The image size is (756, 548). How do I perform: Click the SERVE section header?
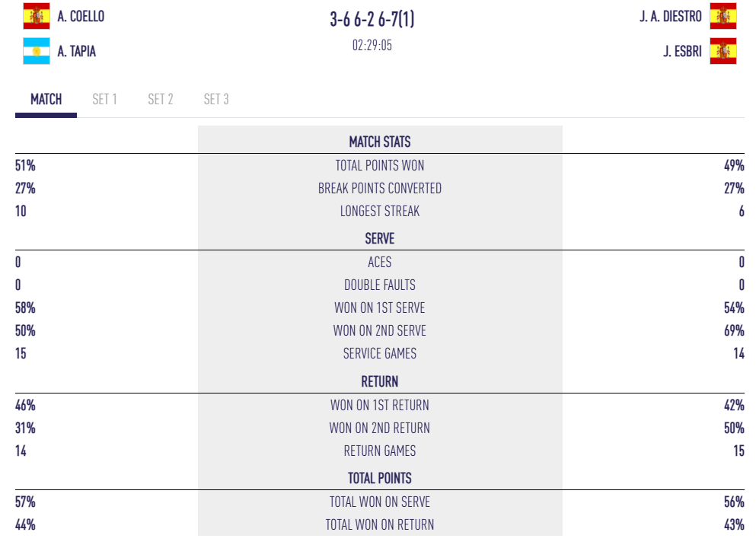click(x=380, y=239)
